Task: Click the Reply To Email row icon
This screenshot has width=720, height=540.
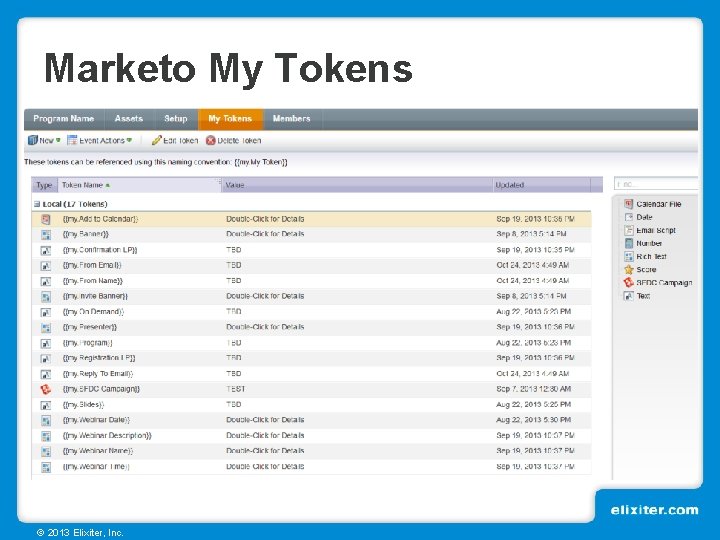Action: (x=45, y=374)
